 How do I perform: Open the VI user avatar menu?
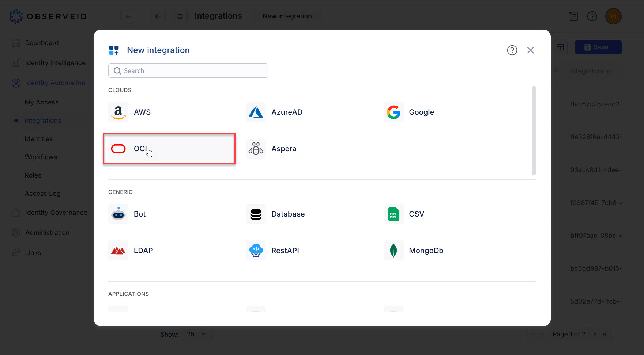pyautogui.click(x=613, y=16)
